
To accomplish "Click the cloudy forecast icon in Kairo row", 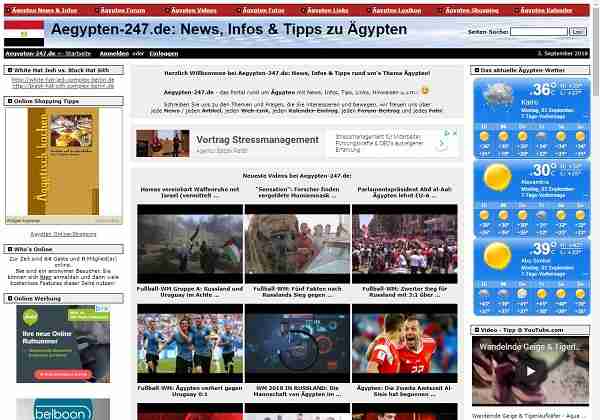I will click(x=542, y=136).
